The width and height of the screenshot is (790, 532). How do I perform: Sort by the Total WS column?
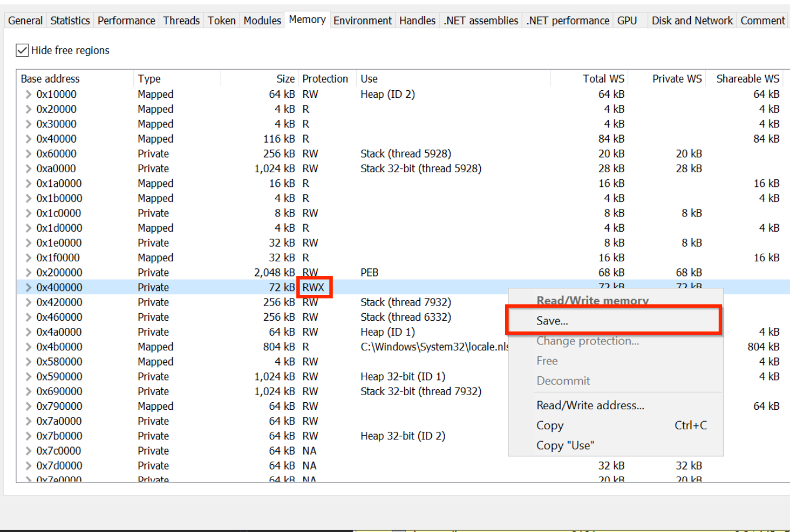[589, 78]
